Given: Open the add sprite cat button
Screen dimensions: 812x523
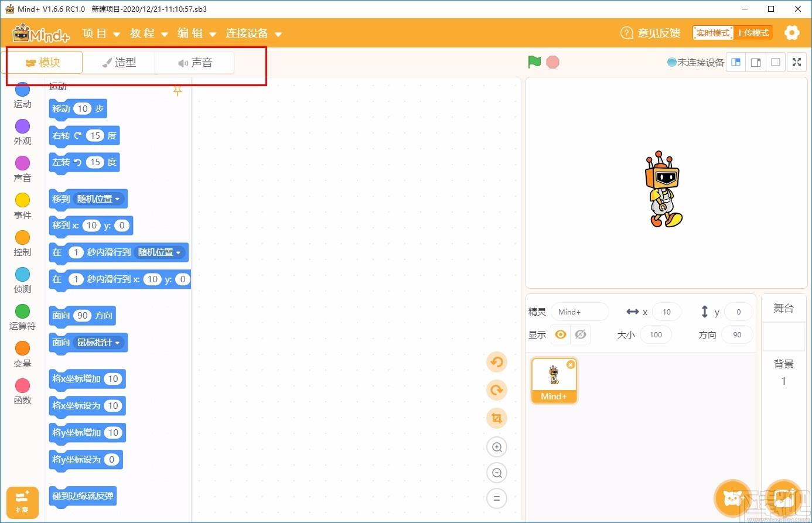Looking at the screenshot, I should point(732,499).
